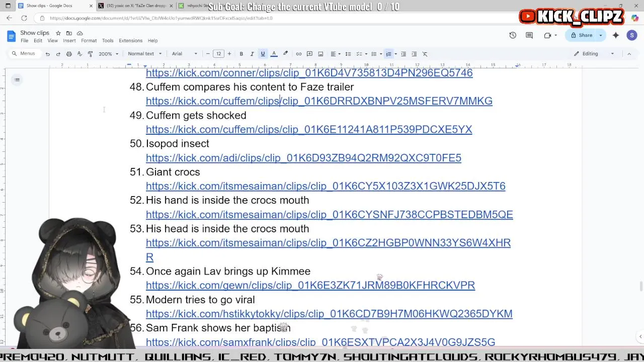Open the Giant crocs clip link
Screen dimensions: 644x362
[x=326, y=186]
